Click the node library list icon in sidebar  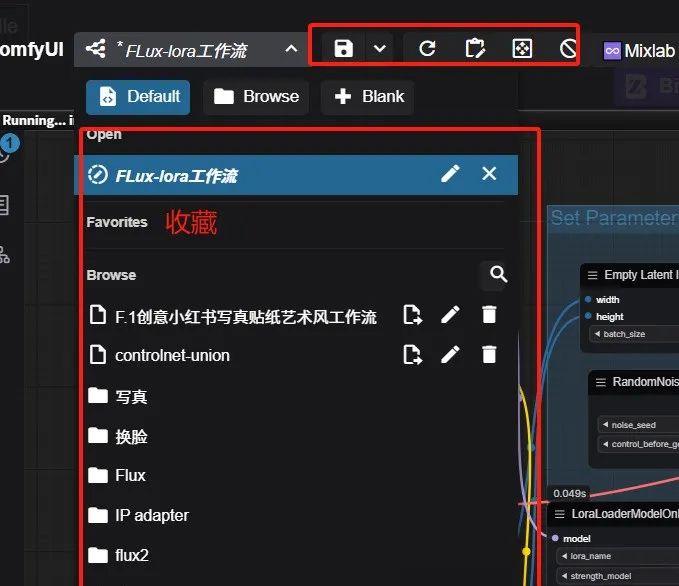4,204
